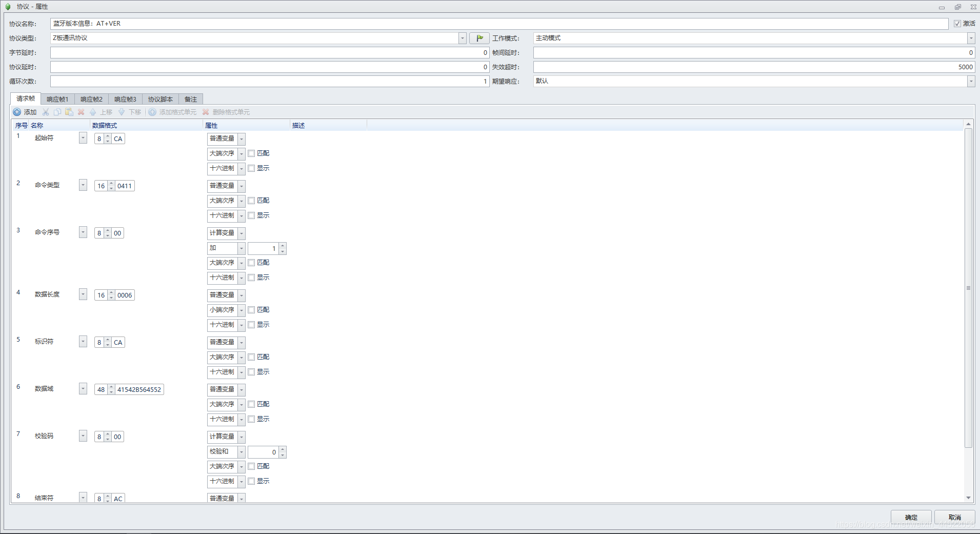Screen dimensions: 980x534
Task: Click the stepper next to 校验和 value 0
Action: pos(283,452)
